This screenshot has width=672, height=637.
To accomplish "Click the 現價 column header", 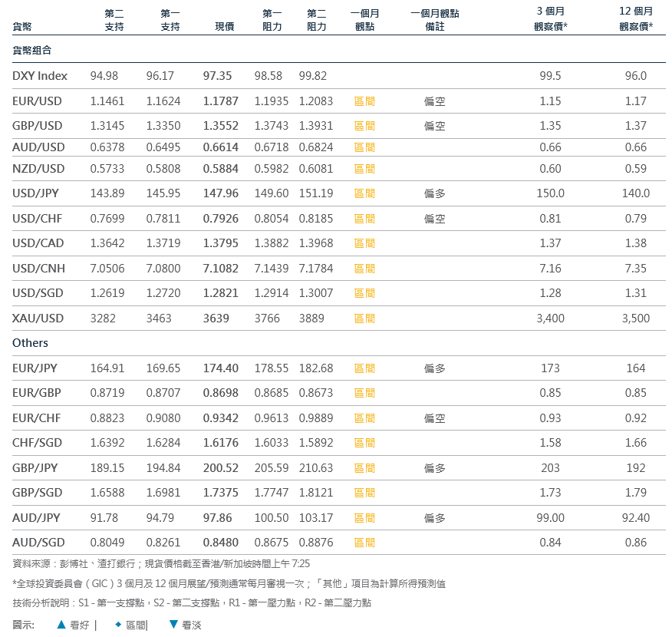I will coord(225,26).
